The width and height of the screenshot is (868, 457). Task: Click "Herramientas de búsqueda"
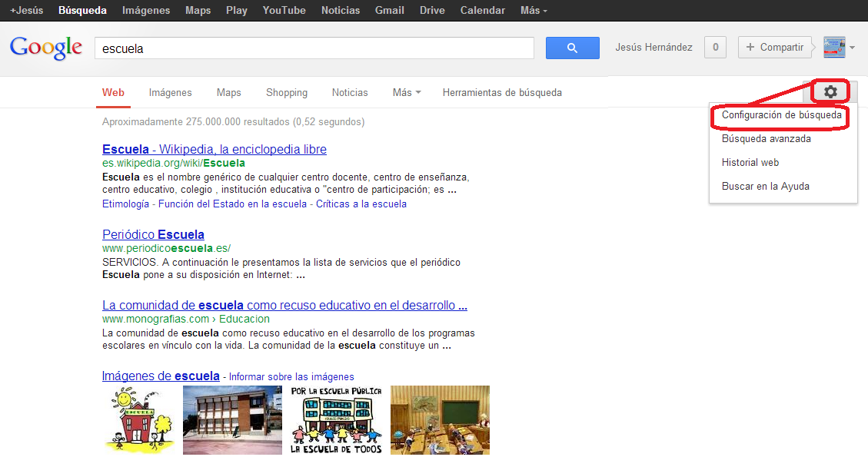(502, 92)
